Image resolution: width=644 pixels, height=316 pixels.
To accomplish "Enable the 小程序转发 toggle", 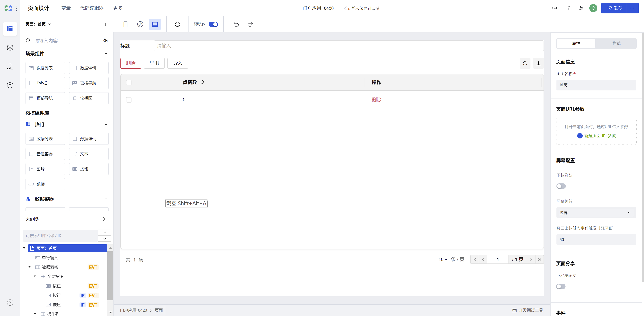I will [561, 286].
